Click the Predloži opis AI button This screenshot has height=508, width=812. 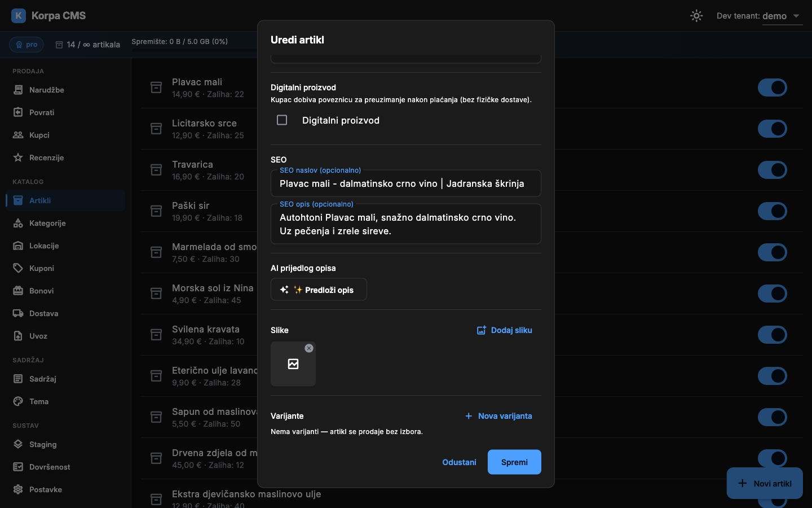coord(319,290)
